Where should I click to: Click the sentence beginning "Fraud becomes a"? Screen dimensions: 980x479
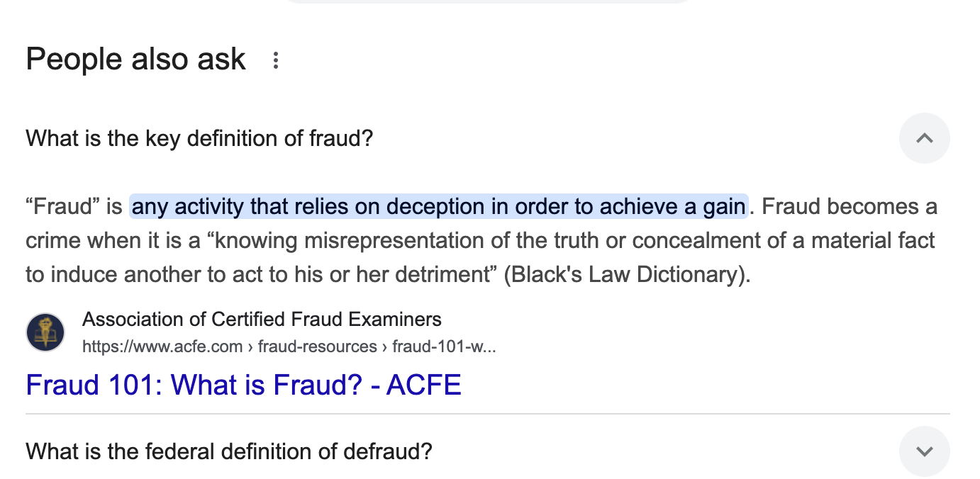849,207
